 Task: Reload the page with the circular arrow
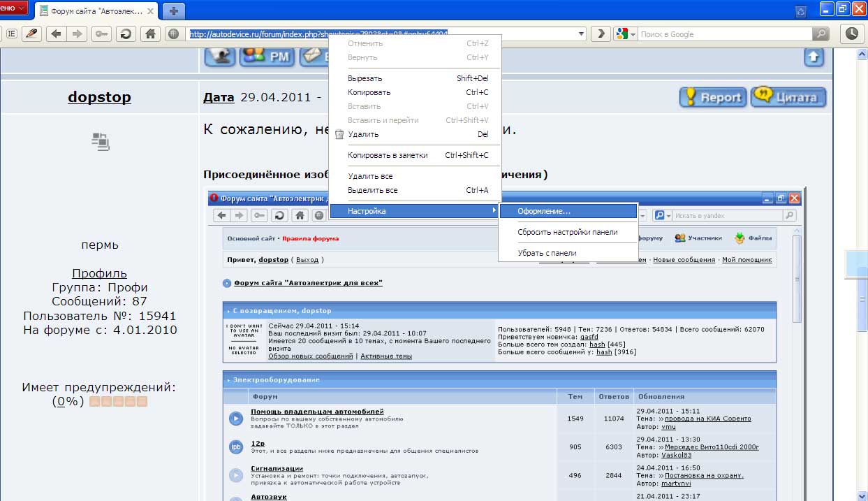(x=125, y=34)
